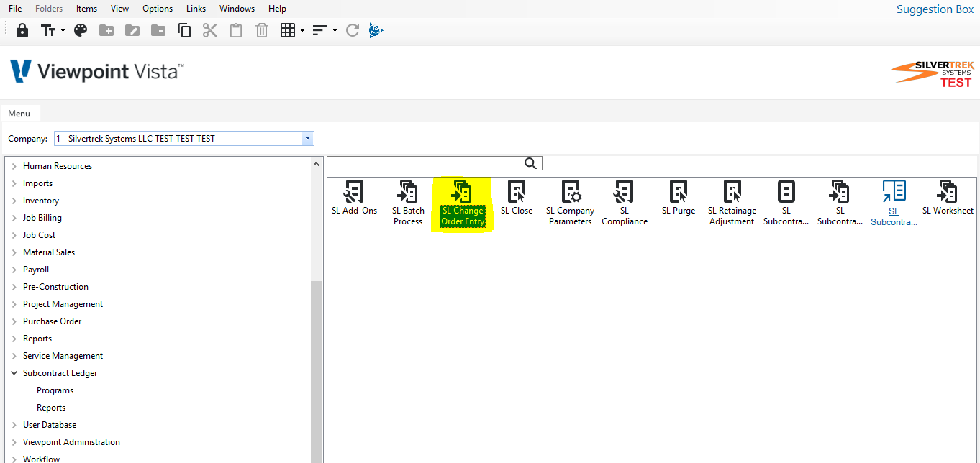Select the Menu tab
980x463 pixels.
(19, 114)
